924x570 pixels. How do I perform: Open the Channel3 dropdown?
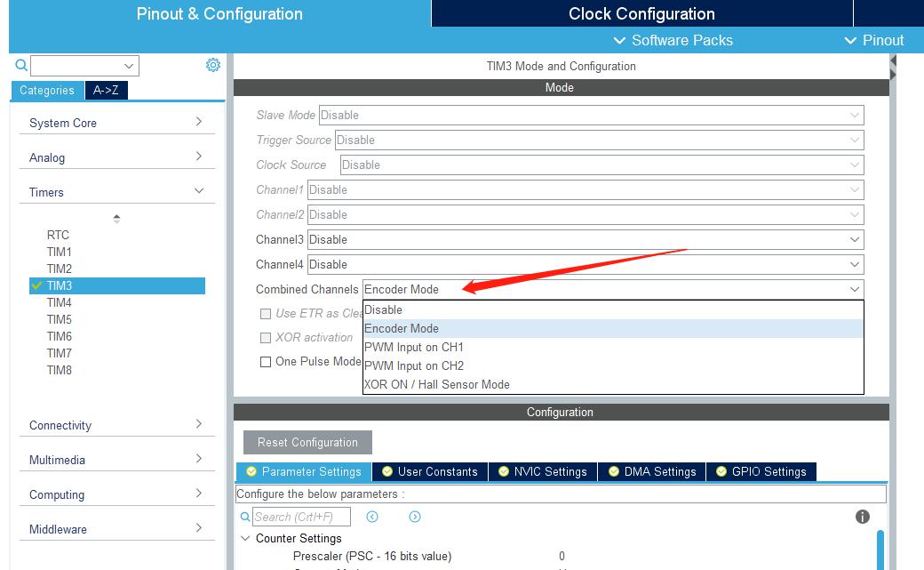[x=585, y=239]
